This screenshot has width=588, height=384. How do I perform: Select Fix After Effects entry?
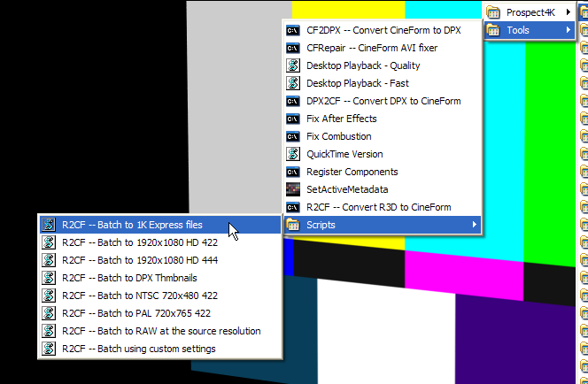383,119
